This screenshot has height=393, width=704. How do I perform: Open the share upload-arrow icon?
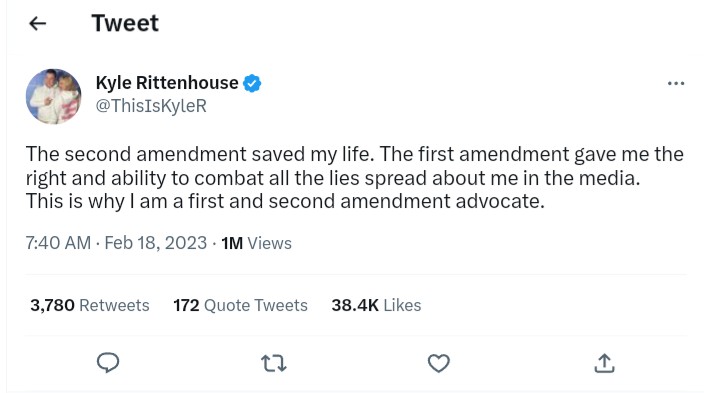pyautogui.click(x=604, y=363)
